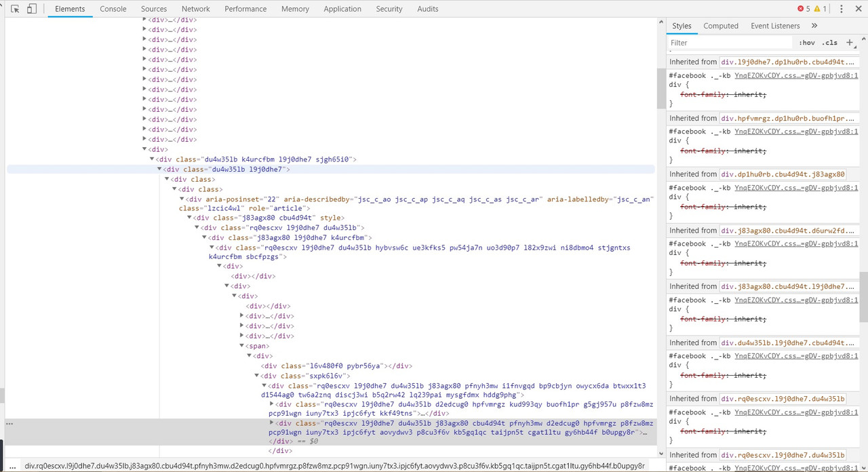
Task: Open the Audits tab
Action: pyautogui.click(x=428, y=9)
